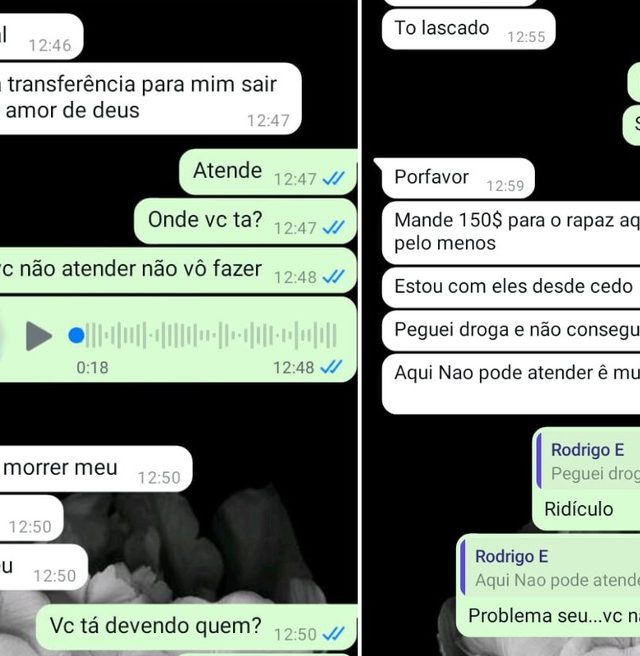Click the blue voice message scrubber dot
The height and width of the screenshot is (656, 640).
[76, 336]
